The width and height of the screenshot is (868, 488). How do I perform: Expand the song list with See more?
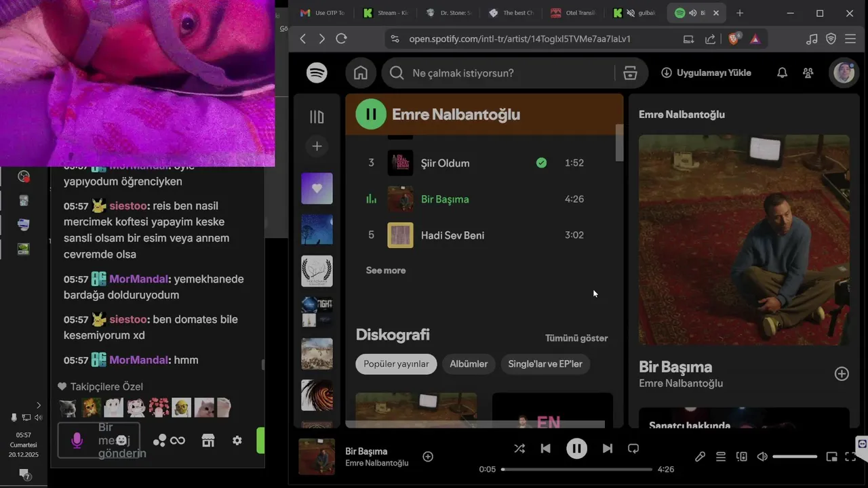point(386,270)
